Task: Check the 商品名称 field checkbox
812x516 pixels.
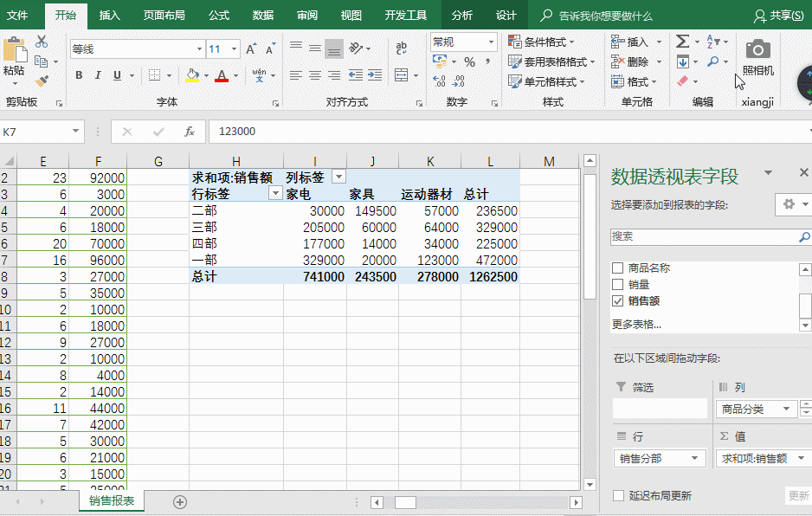Action: click(x=617, y=268)
